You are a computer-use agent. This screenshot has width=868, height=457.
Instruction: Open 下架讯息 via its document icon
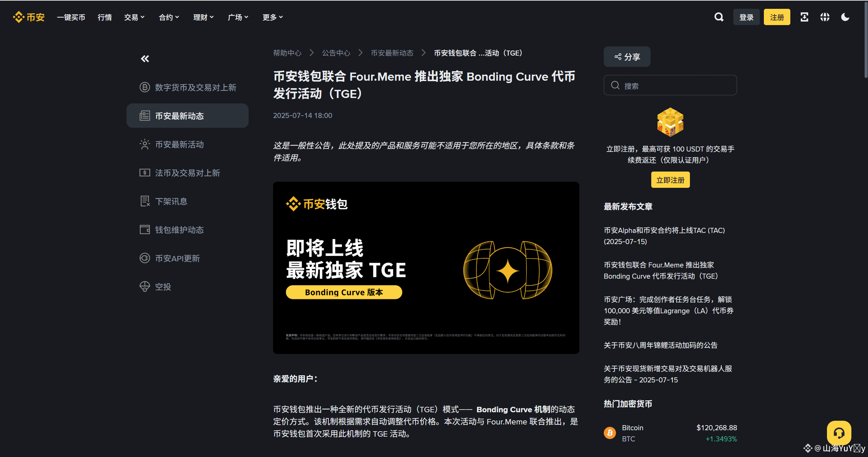(x=145, y=201)
